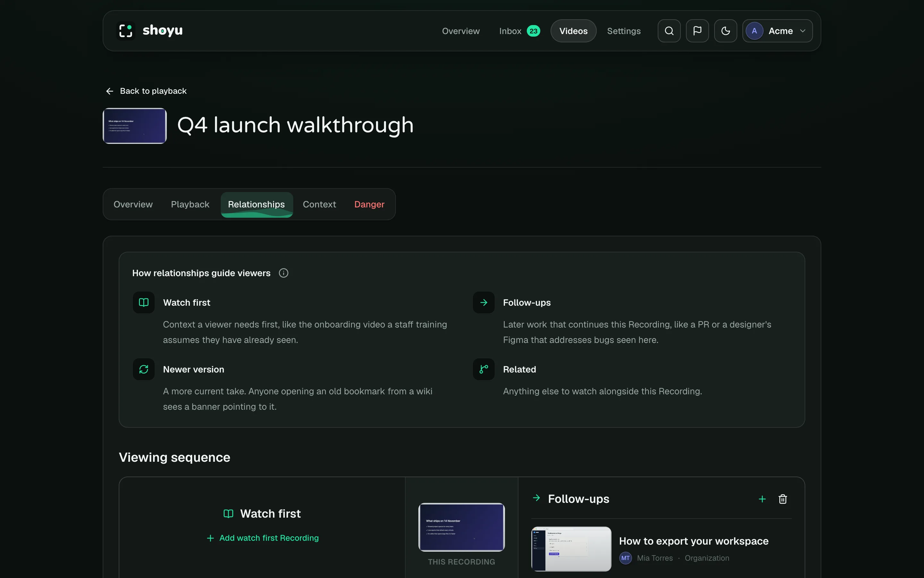Click the Organization label
Viewport: 924px width, 578px height.
(707, 558)
